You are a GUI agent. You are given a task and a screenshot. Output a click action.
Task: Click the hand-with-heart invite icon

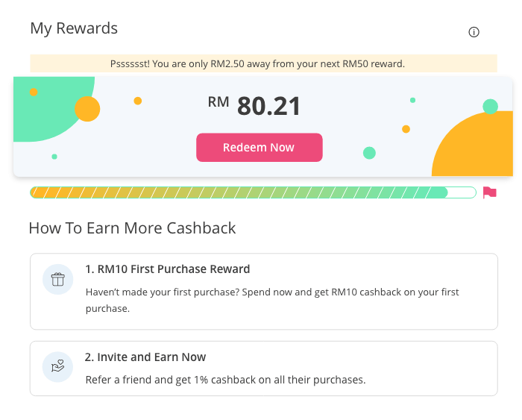[x=57, y=367]
